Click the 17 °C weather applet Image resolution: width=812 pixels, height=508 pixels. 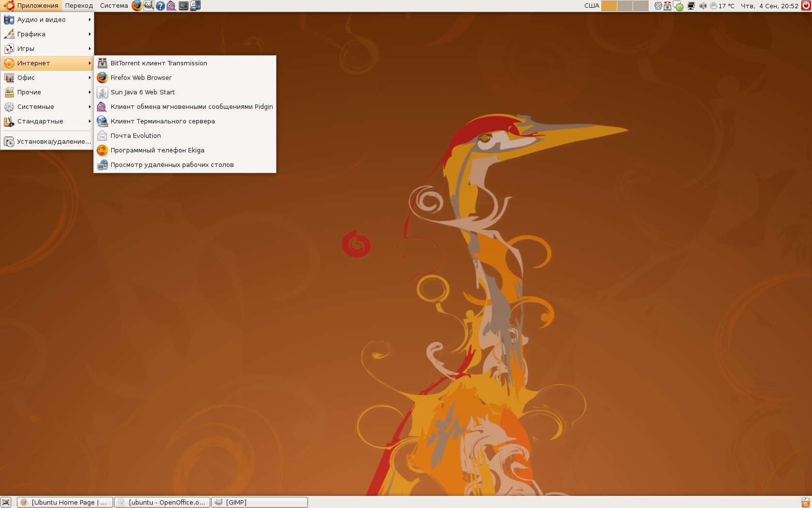(722, 6)
